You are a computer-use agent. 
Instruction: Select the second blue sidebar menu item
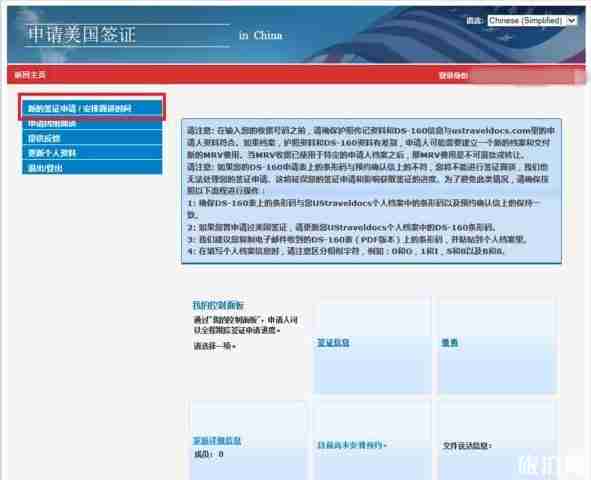pyautogui.click(x=92, y=124)
